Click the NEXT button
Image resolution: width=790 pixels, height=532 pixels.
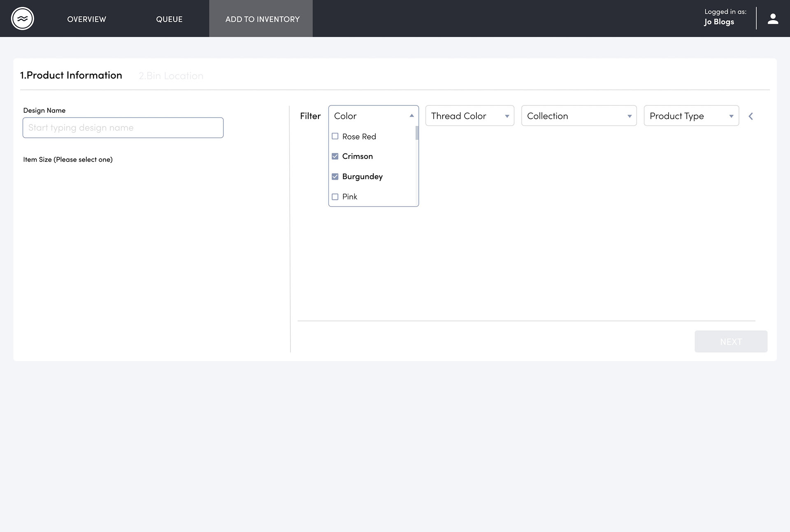(731, 342)
